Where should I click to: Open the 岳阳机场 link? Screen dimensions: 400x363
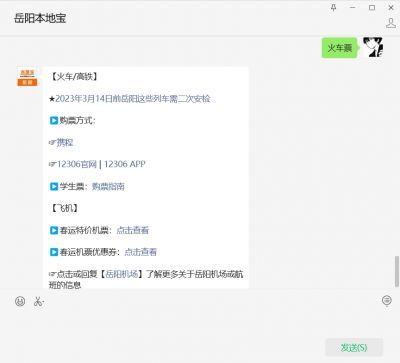point(122,274)
